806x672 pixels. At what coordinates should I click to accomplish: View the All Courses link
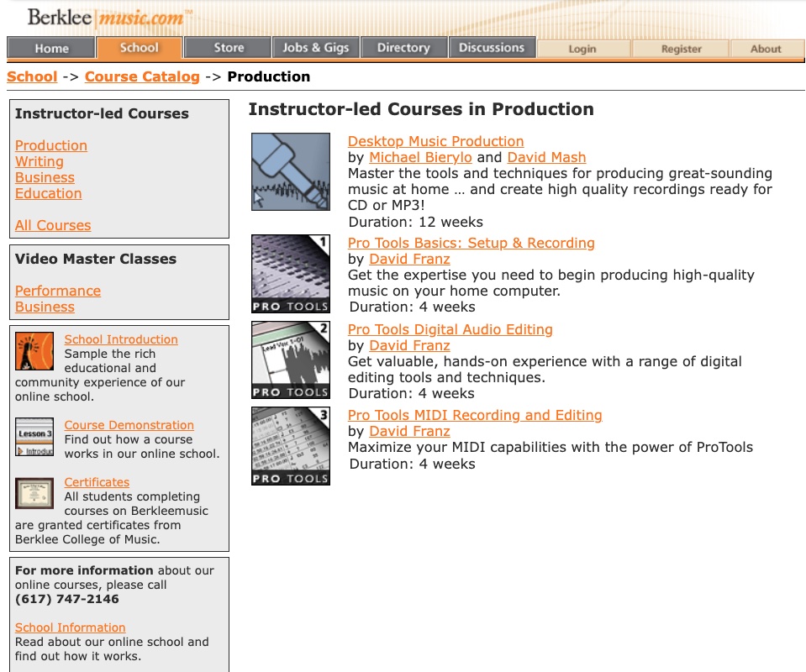click(53, 225)
